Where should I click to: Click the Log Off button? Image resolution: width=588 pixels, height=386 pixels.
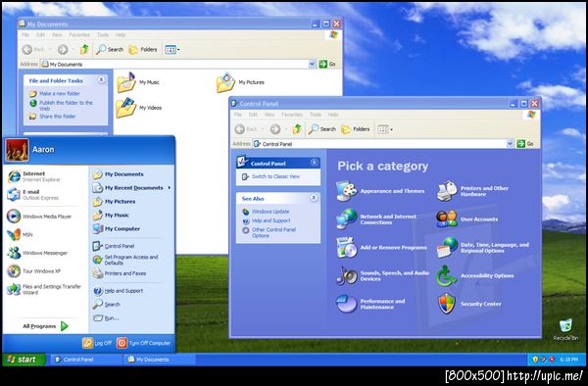(97, 343)
